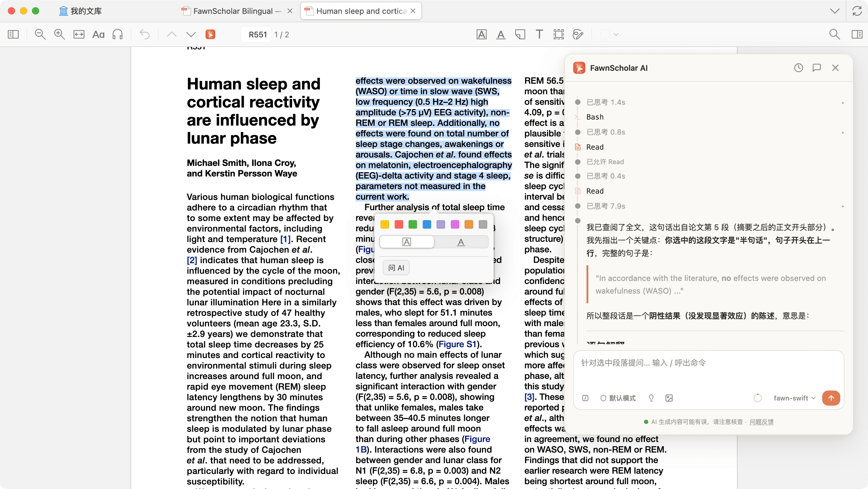868x489 pixels.
Task: Pick the red highlight color
Action: tap(399, 224)
